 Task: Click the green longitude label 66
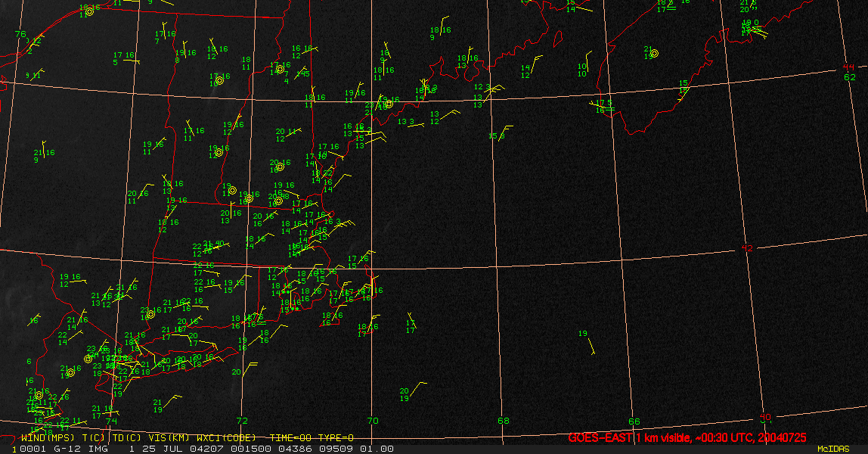click(634, 421)
